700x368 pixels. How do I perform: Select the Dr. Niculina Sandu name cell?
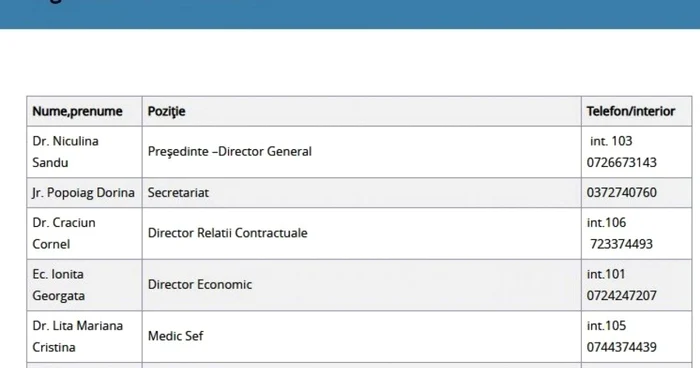coord(84,152)
